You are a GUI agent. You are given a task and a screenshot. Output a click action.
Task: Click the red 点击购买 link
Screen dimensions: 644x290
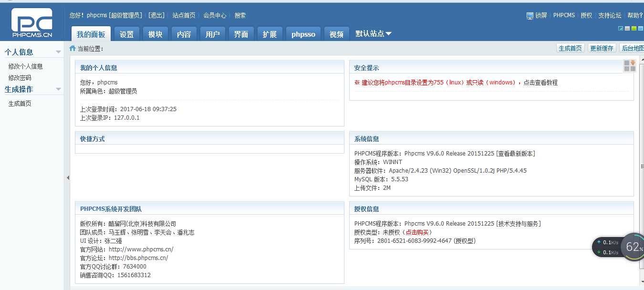pyautogui.click(x=417, y=232)
